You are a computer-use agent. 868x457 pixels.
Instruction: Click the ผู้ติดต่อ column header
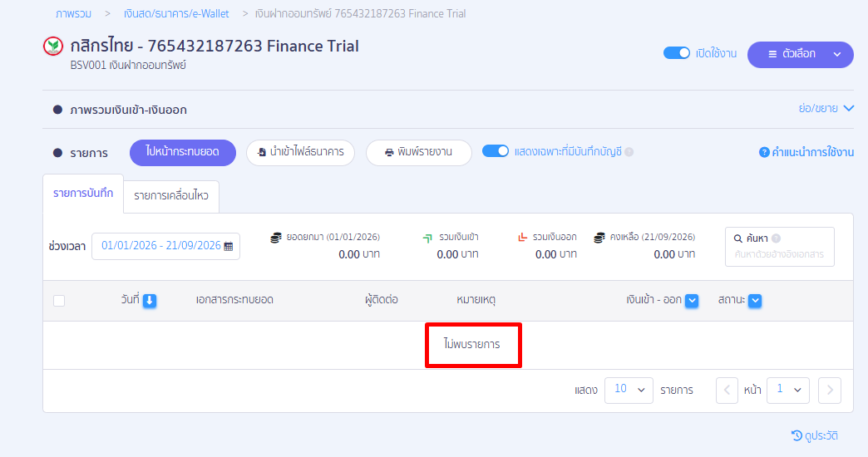click(x=382, y=300)
